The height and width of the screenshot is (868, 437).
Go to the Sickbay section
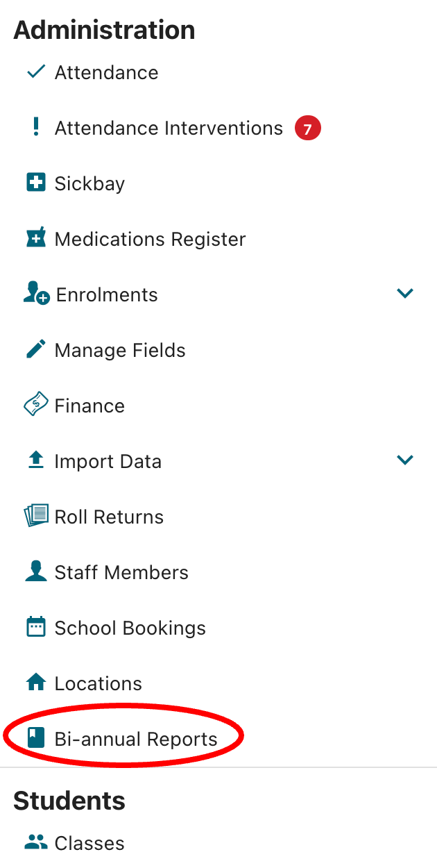tap(89, 183)
